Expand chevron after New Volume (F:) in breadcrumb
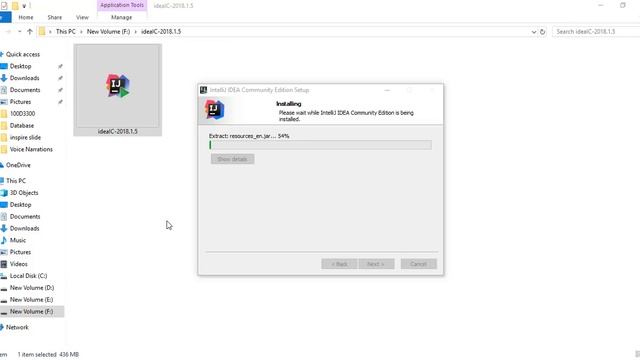The height and width of the screenshot is (360, 640). coord(136,31)
